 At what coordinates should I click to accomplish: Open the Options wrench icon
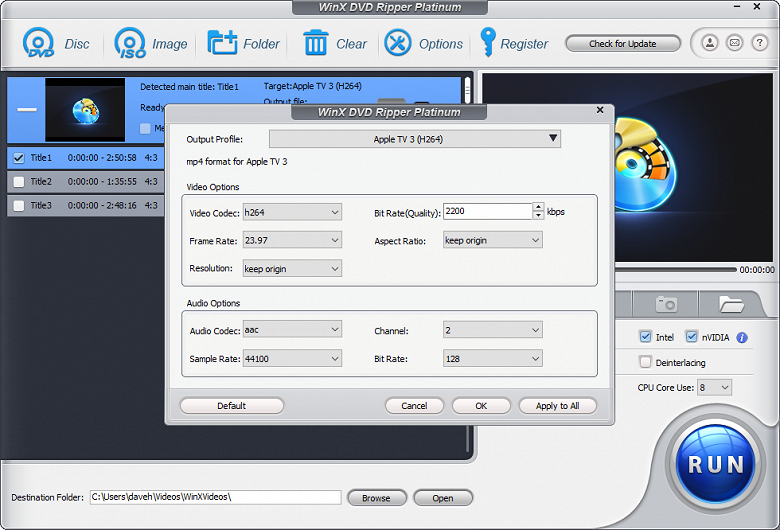click(x=397, y=43)
